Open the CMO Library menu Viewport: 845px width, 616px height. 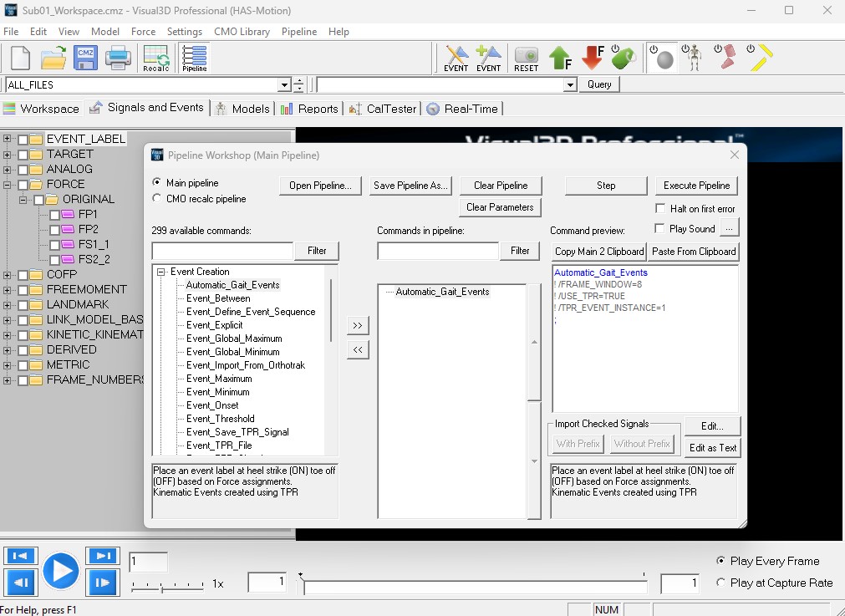coord(242,32)
